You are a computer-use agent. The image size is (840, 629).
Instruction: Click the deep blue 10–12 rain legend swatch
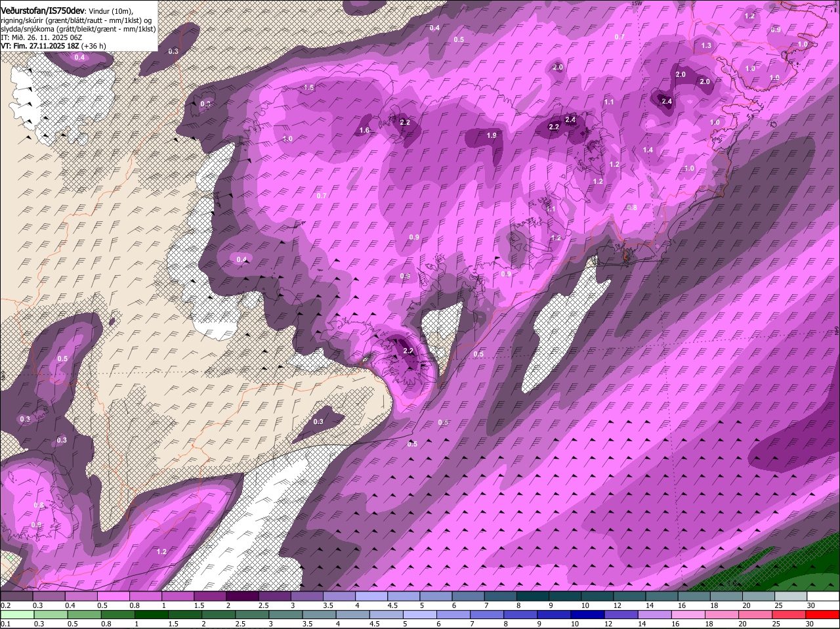click(589, 615)
